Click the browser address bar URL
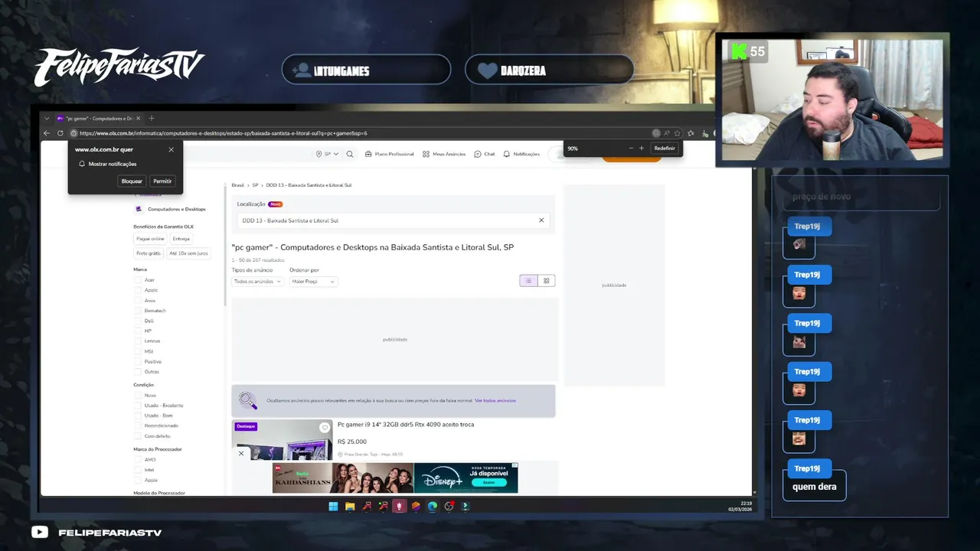This screenshot has width=980, height=551. 224,133
